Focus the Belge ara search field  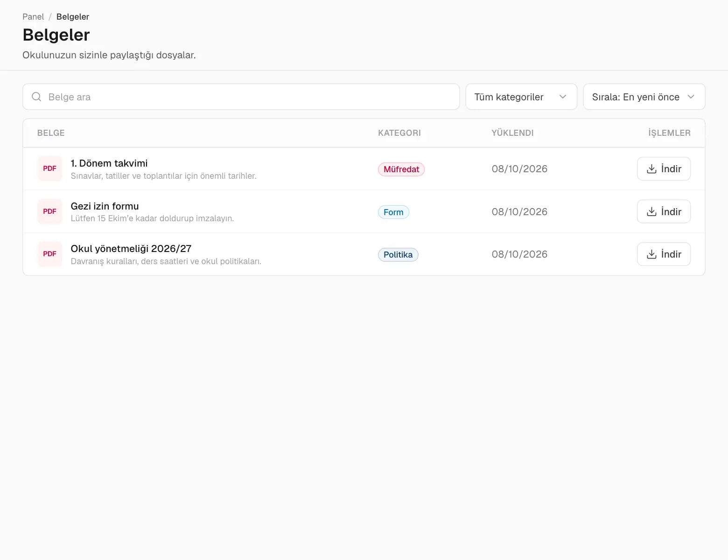(241, 97)
